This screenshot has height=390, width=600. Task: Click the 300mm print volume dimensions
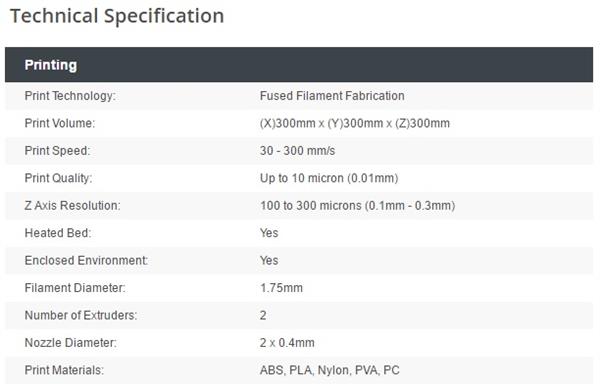(x=355, y=123)
